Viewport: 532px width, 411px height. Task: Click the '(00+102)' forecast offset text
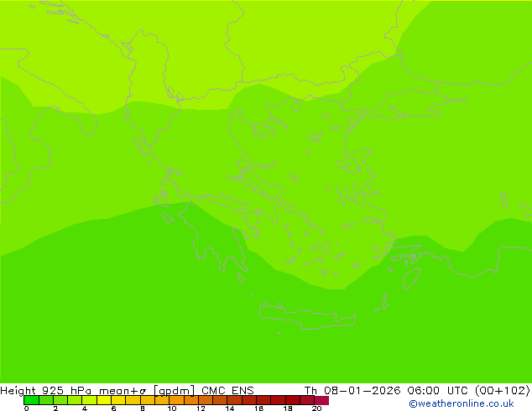[503, 390]
